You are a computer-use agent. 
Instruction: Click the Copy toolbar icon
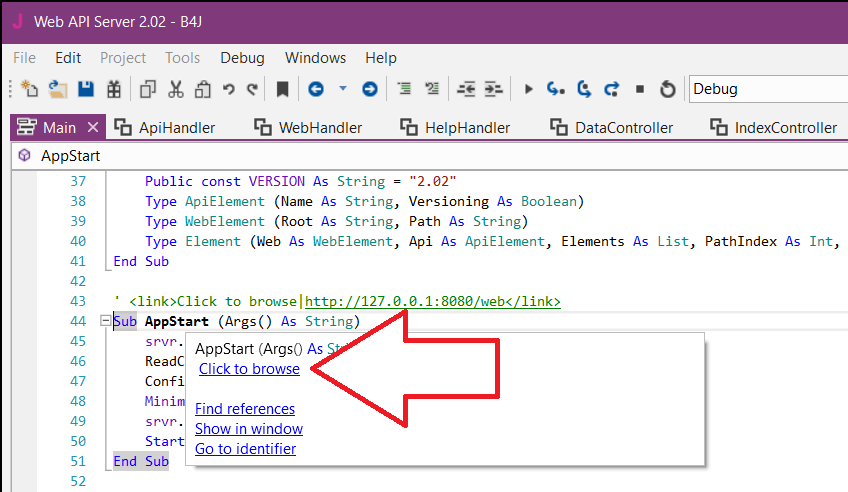148,89
